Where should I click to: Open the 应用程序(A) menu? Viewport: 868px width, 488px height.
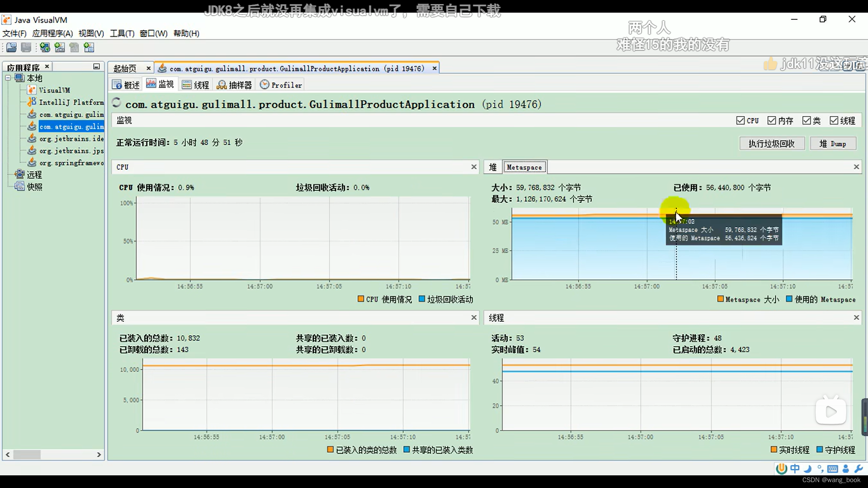pos(52,33)
